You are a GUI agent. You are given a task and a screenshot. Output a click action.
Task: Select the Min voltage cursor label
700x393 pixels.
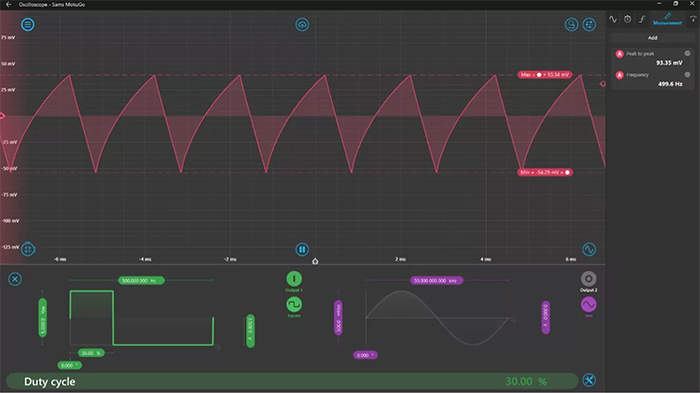pos(545,172)
